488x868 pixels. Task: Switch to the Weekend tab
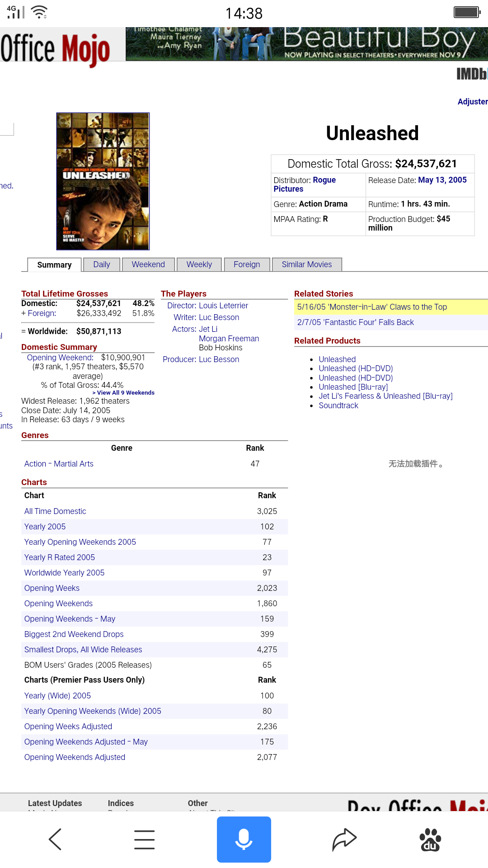tap(148, 264)
